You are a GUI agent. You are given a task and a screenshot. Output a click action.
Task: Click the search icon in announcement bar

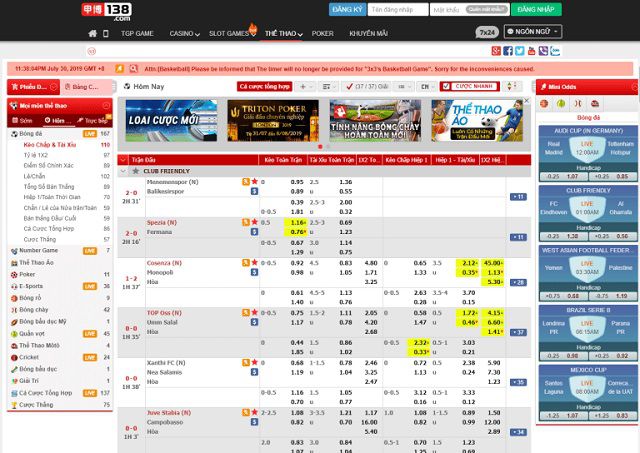tap(133, 69)
